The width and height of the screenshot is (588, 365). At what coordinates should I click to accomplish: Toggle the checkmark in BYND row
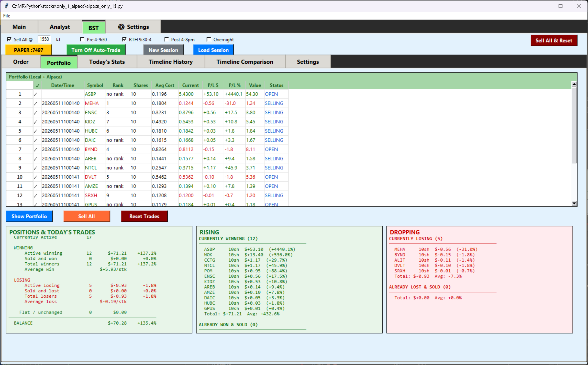[x=35, y=149]
